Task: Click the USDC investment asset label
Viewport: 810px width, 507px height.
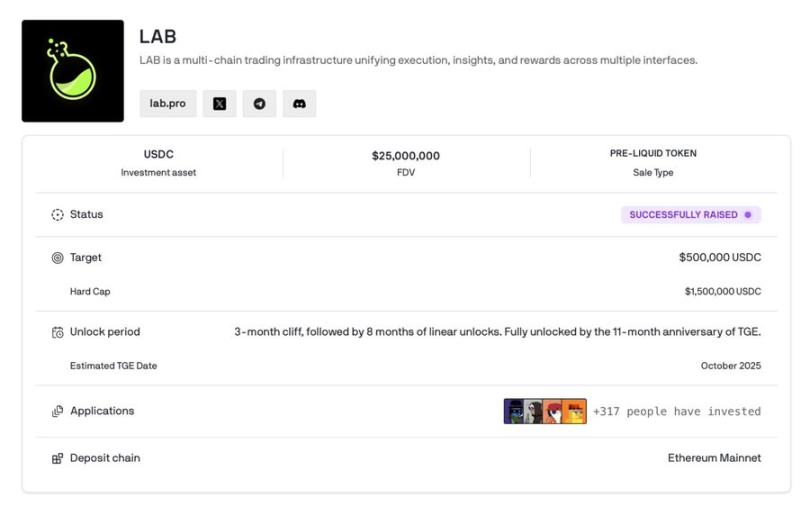Action: tap(158, 154)
